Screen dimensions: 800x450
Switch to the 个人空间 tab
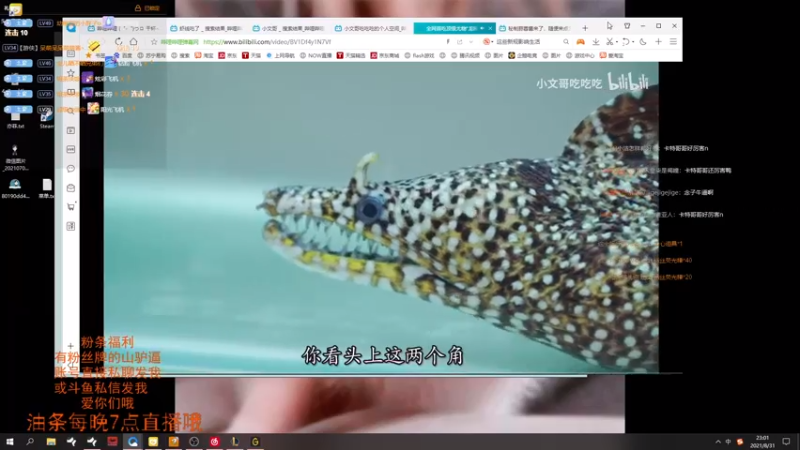[x=372, y=29]
